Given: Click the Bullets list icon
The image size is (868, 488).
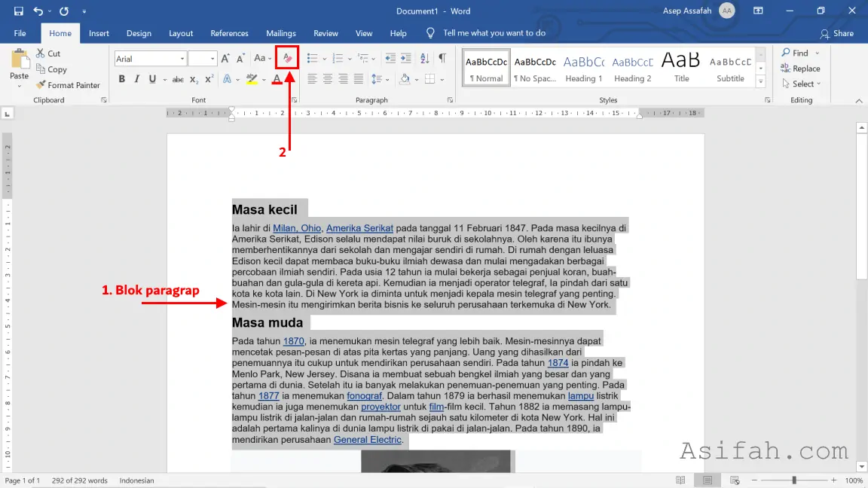Looking at the screenshot, I should click(x=312, y=58).
